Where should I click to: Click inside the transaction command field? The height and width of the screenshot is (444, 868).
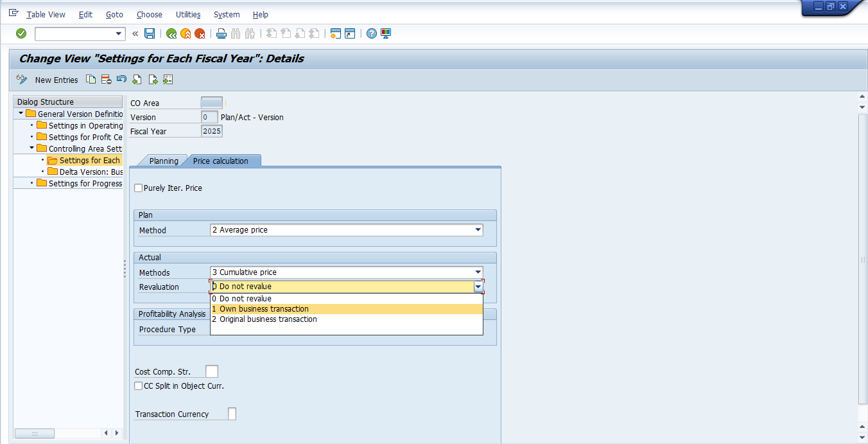[x=74, y=34]
